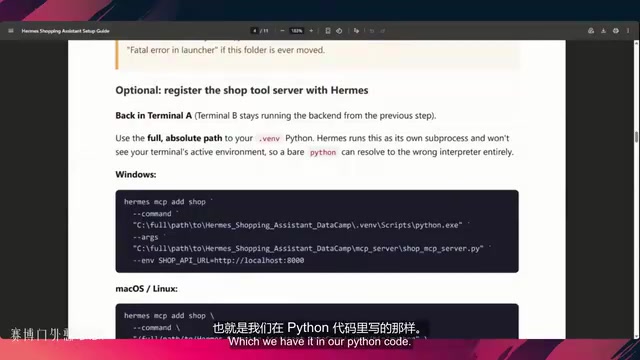Click the save to Drive icon at the right of the toolbar
This screenshot has height=360, width=640.
pyautogui.click(x=591, y=31)
